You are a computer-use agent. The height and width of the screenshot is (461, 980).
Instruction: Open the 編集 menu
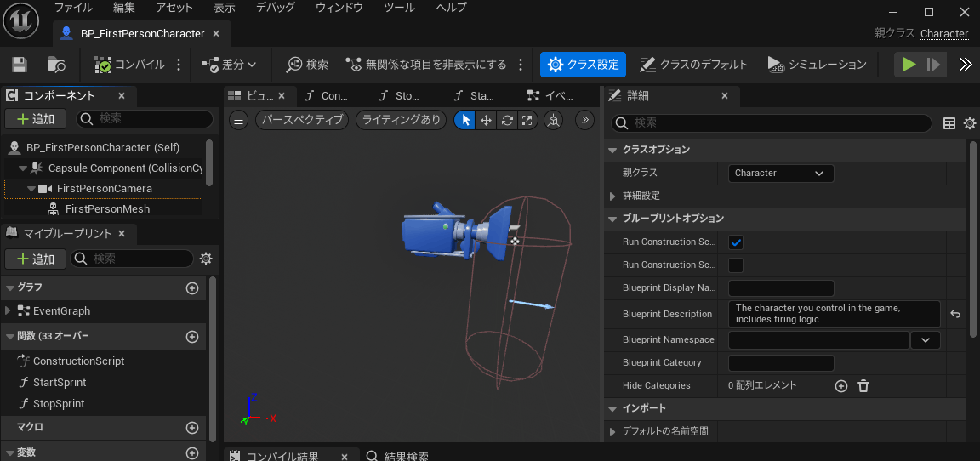[x=123, y=9]
